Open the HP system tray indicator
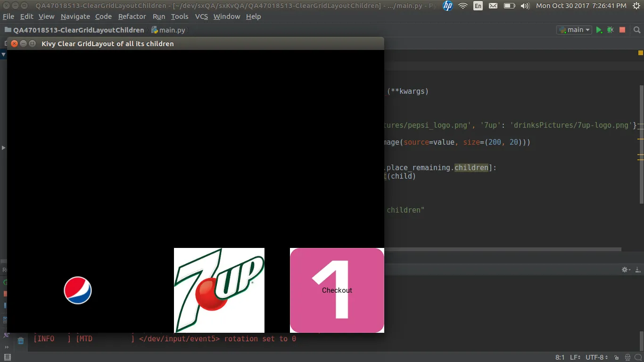 coord(447,6)
